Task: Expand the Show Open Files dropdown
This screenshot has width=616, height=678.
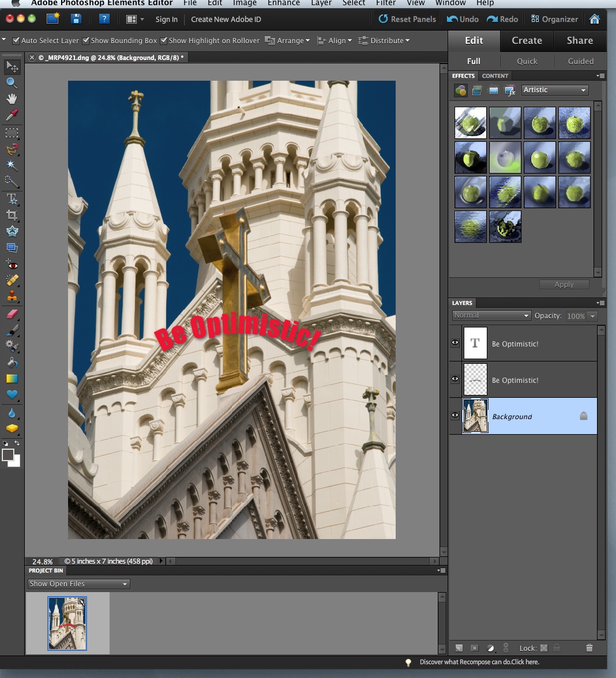Action: click(x=78, y=584)
